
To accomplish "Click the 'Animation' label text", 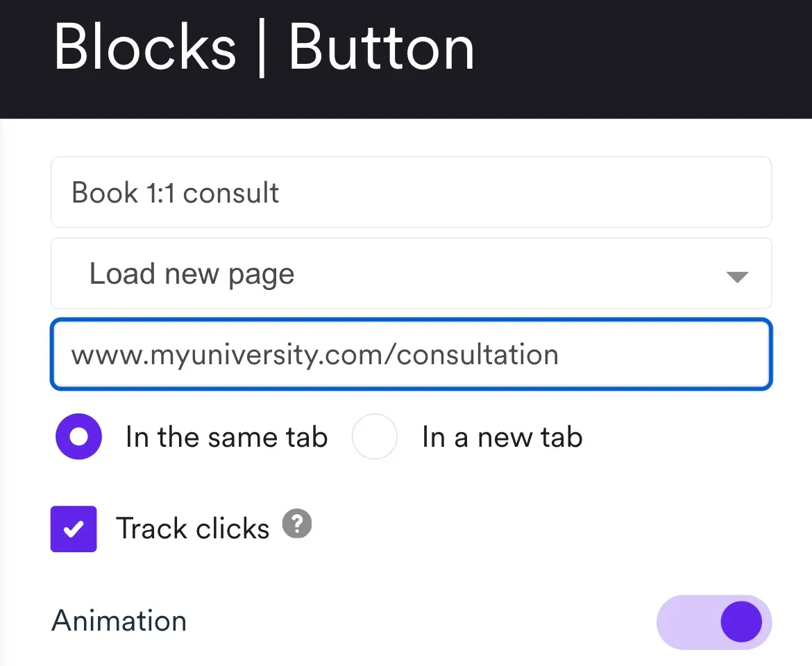I will pyautogui.click(x=119, y=620).
